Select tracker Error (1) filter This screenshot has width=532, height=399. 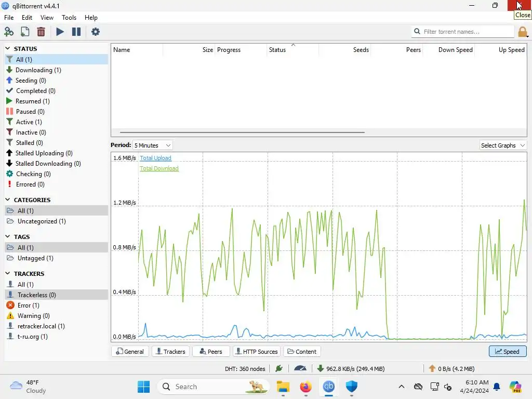point(56,305)
